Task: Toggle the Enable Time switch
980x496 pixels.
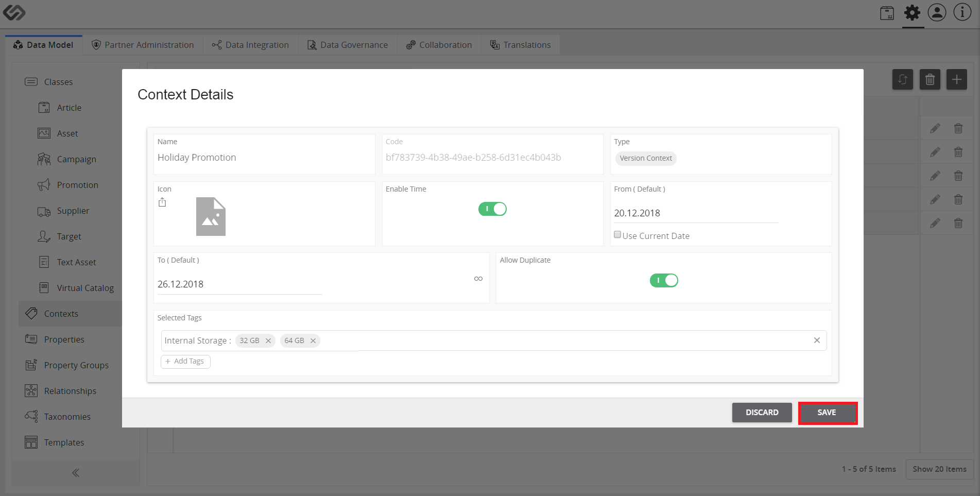Action: pyautogui.click(x=492, y=209)
